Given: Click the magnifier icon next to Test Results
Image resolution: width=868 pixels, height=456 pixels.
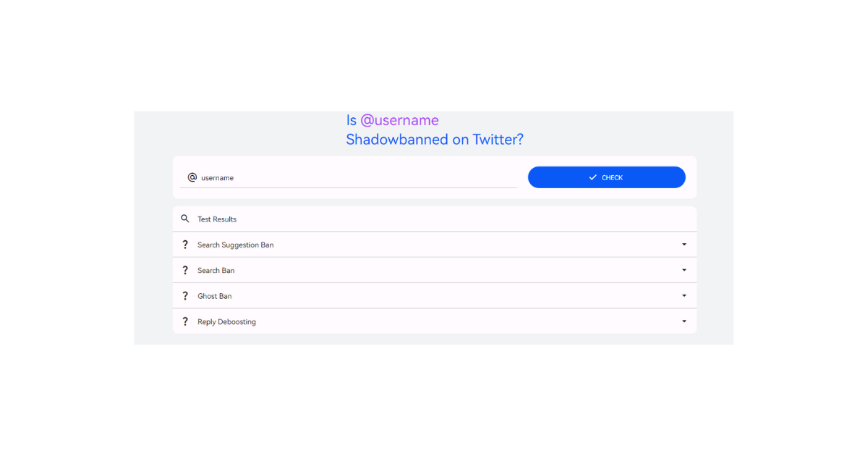Looking at the screenshot, I should point(185,219).
